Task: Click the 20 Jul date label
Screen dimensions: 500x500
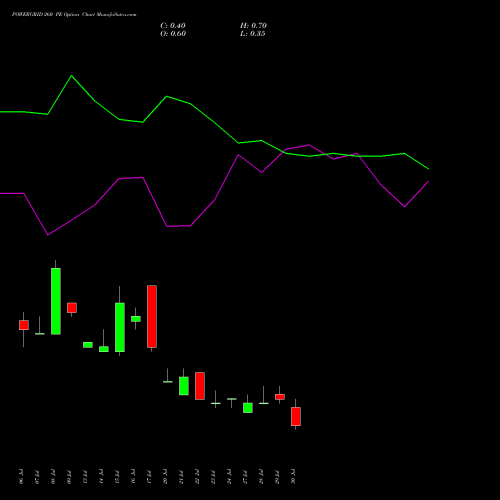Action: (165, 476)
